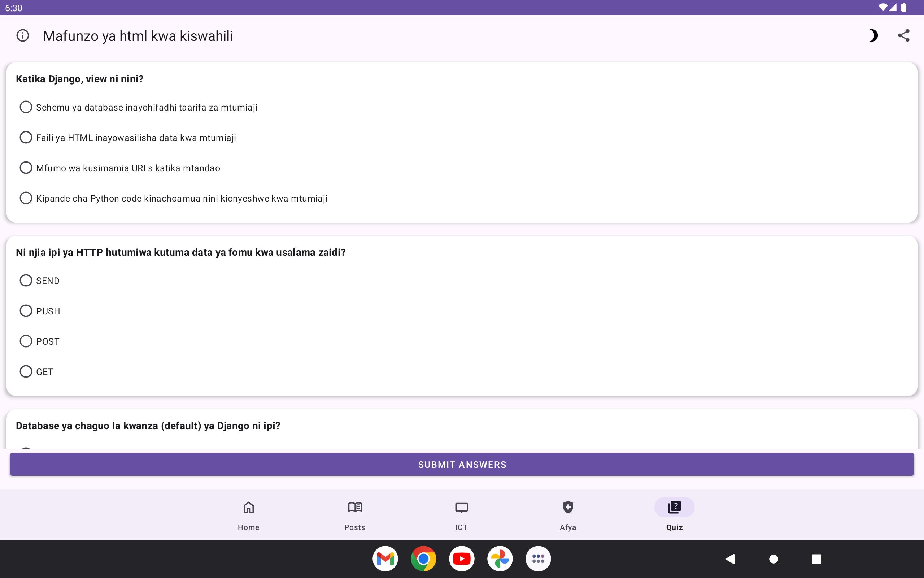Tap the share icon
Screen dimensions: 924x578
903,35
